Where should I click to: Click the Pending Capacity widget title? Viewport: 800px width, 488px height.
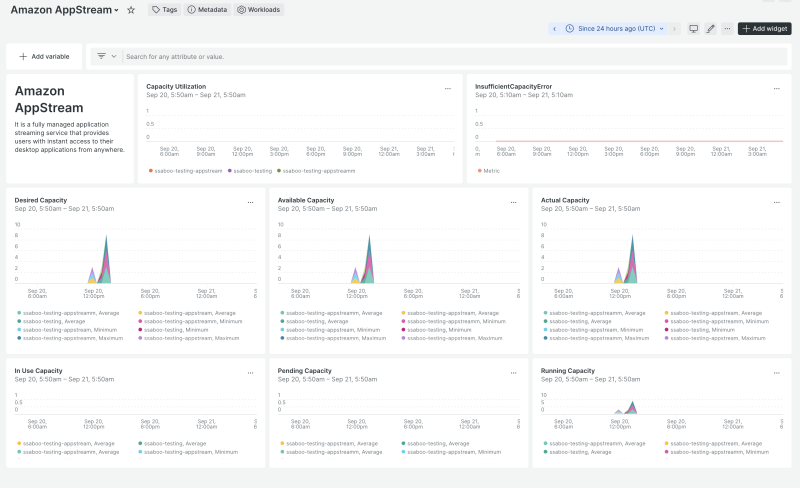[x=304, y=371]
